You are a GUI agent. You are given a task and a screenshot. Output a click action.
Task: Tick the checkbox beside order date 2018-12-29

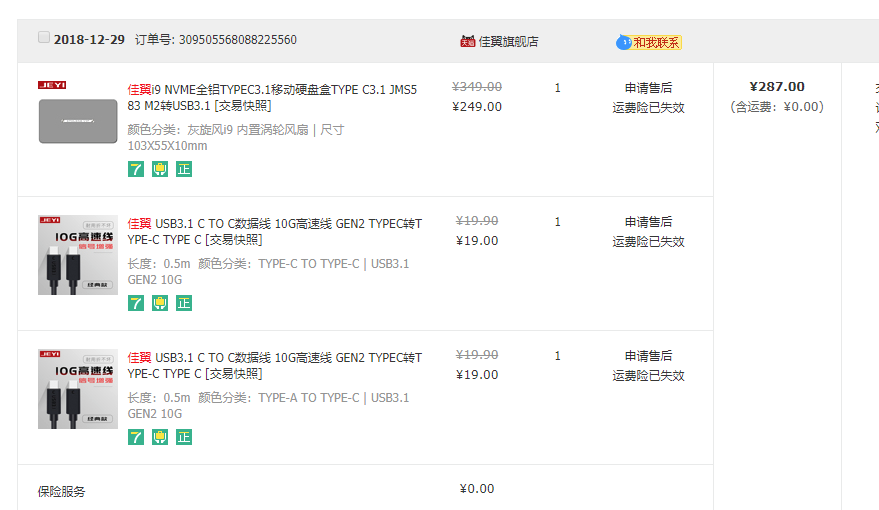click(x=44, y=37)
